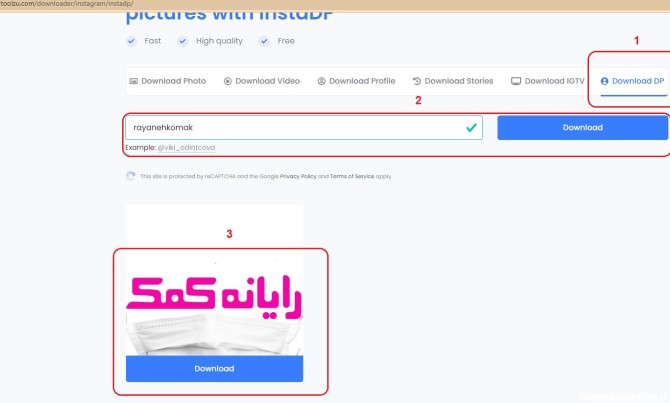This screenshot has width=670, height=403.
Task: Click the Fast checkmark badge
Action: pyautogui.click(x=132, y=41)
